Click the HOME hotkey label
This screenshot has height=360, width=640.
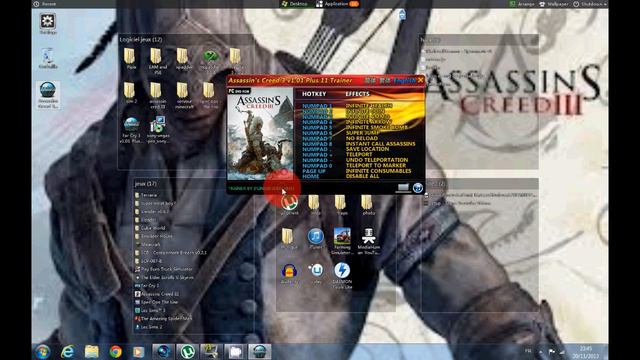click(311, 176)
